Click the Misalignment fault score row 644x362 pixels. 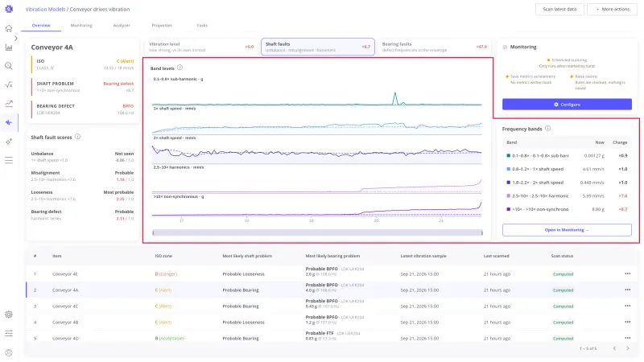[x=82, y=176]
